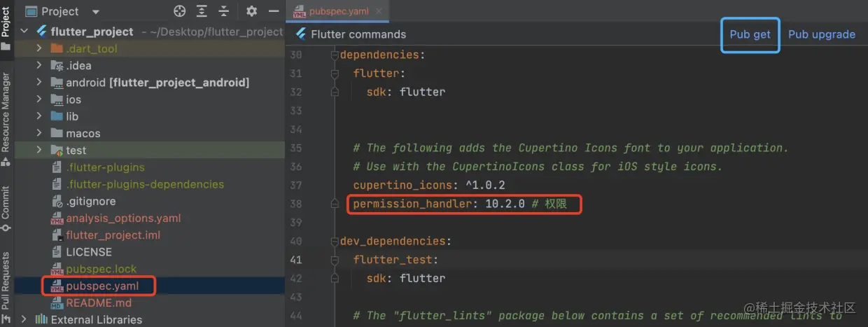Fold the dev_dependencies block at line 40
This screenshot has height=327, width=868.
(x=335, y=241)
